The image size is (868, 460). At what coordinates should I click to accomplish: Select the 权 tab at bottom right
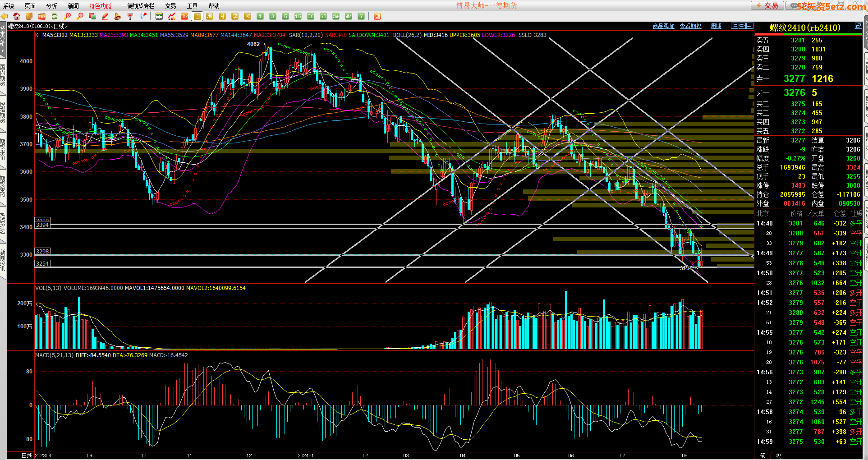[778, 455]
